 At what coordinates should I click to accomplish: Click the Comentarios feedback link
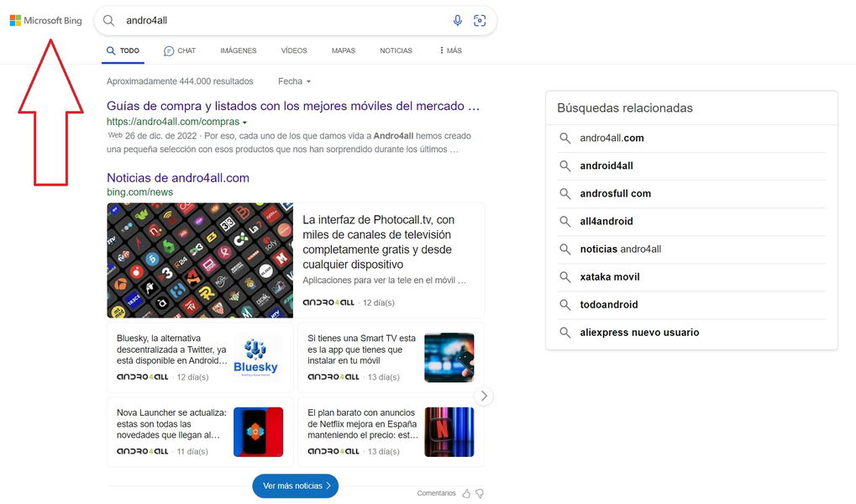click(x=436, y=493)
